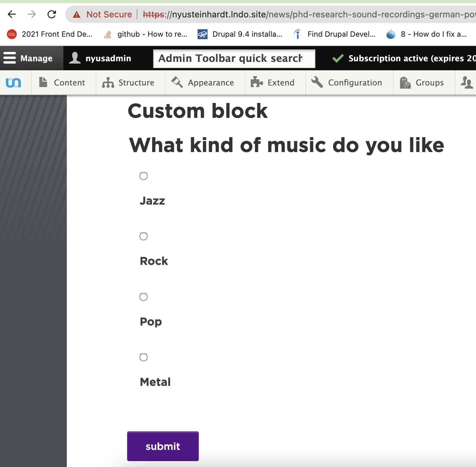476x467 pixels.
Task: Reload the current page
Action: point(51,14)
